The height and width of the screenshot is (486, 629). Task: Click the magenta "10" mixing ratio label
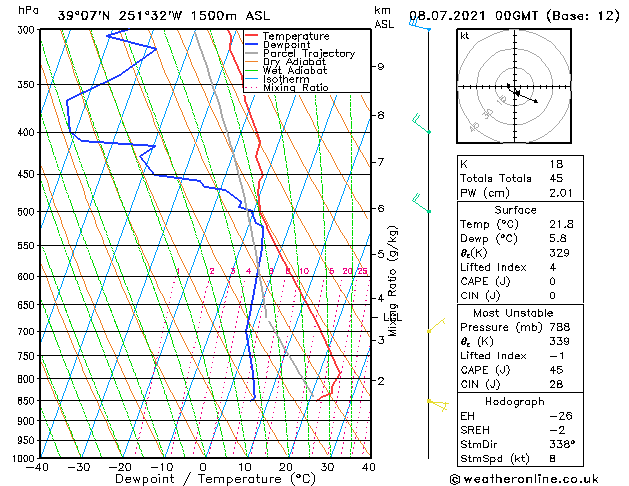click(304, 271)
